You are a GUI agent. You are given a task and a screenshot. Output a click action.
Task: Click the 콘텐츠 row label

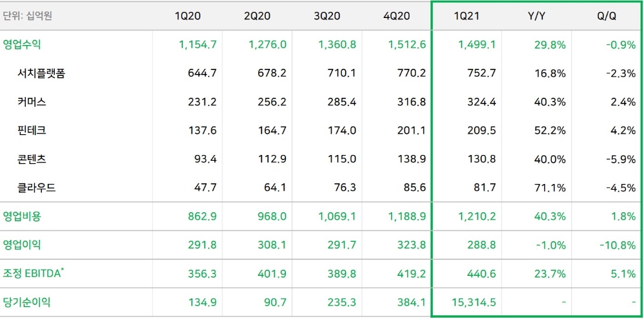click(x=32, y=159)
